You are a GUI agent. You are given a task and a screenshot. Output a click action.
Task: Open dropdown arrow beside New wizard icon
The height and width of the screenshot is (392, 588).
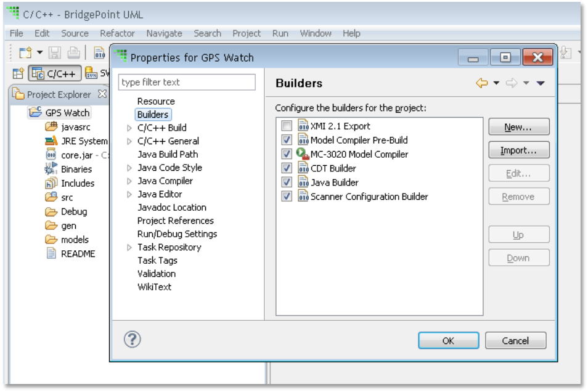tap(39, 53)
